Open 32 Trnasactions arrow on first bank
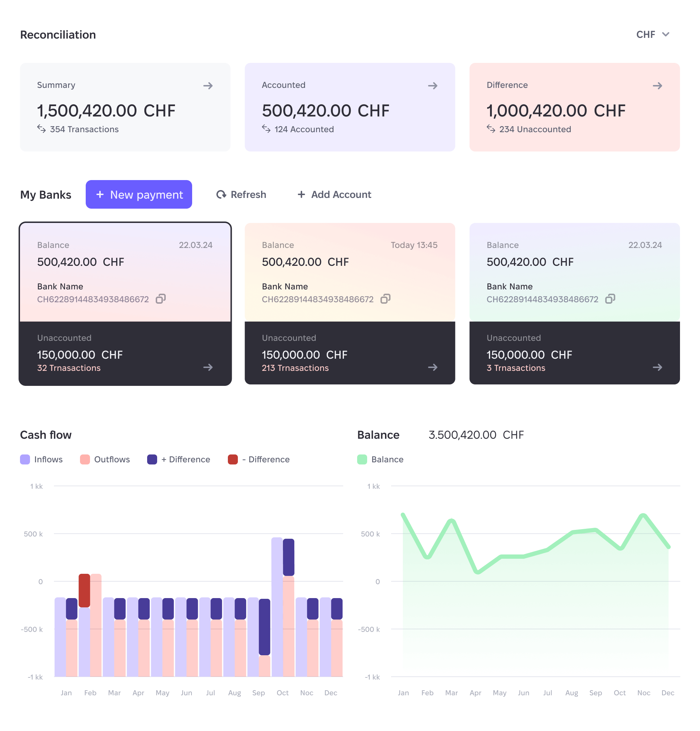The image size is (700, 731). coord(207,367)
